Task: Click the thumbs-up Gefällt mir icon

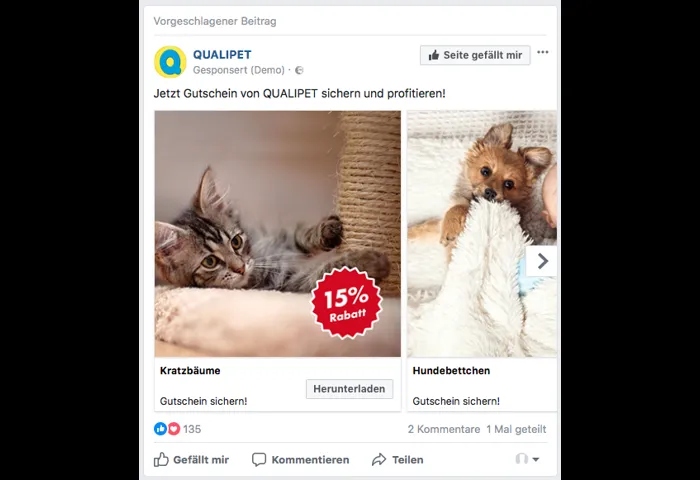Action: click(161, 459)
